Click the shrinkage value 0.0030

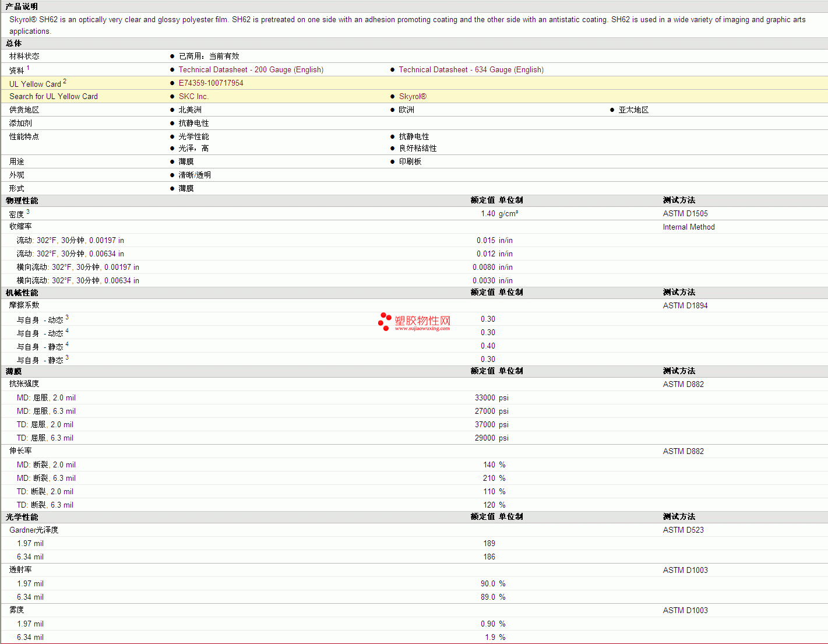[x=484, y=280]
